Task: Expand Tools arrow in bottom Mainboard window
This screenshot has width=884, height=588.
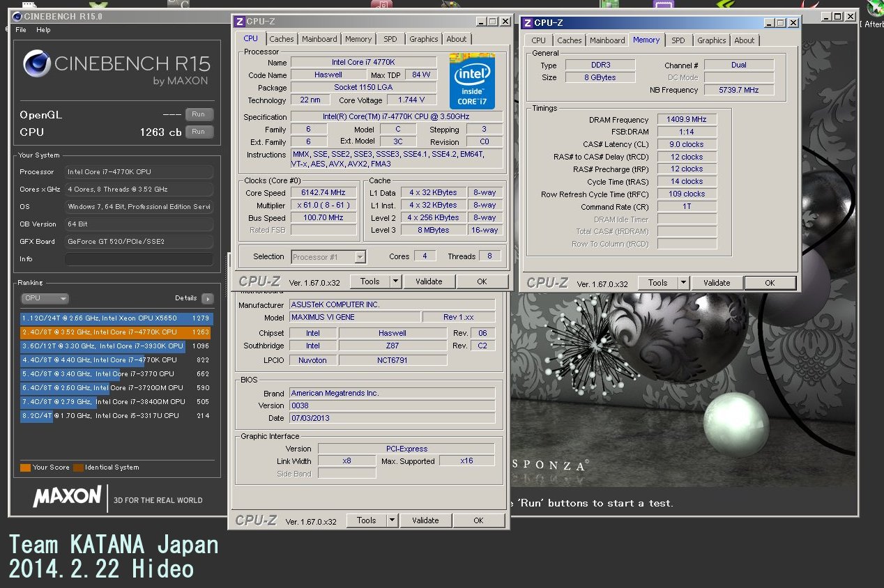Action: (x=392, y=520)
